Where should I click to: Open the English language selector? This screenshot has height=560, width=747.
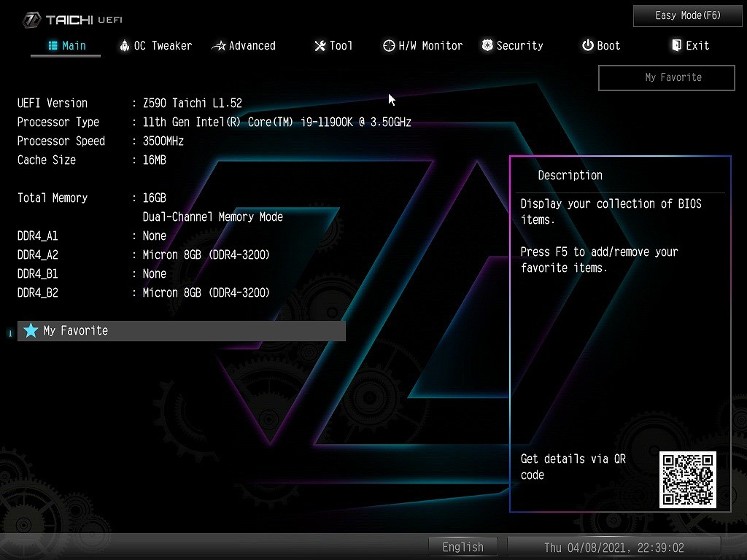coord(462,547)
